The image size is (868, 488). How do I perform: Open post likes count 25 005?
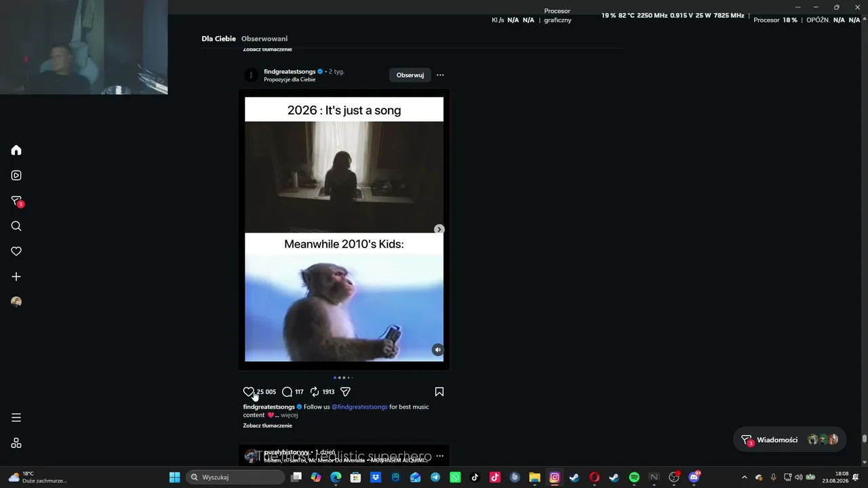(x=267, y=392)
